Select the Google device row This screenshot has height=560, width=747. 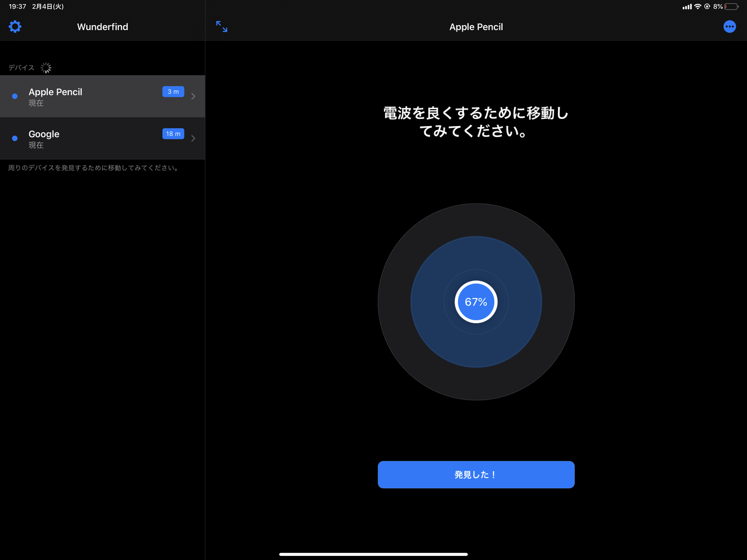point(103,138)
